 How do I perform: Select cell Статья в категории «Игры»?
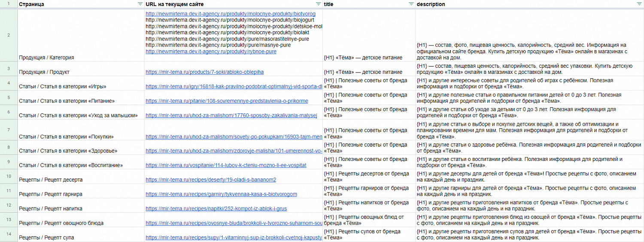[81, 83]
